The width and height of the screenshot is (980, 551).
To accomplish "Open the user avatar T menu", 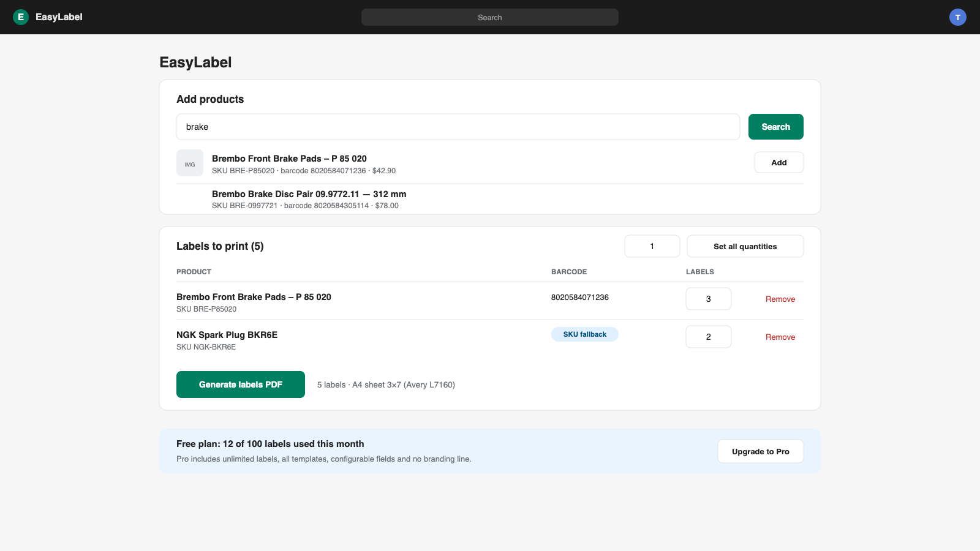I will click(x=958, y=17).
